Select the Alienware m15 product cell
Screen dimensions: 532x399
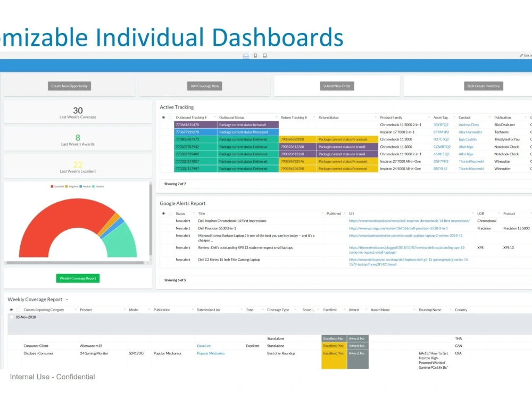91,346
